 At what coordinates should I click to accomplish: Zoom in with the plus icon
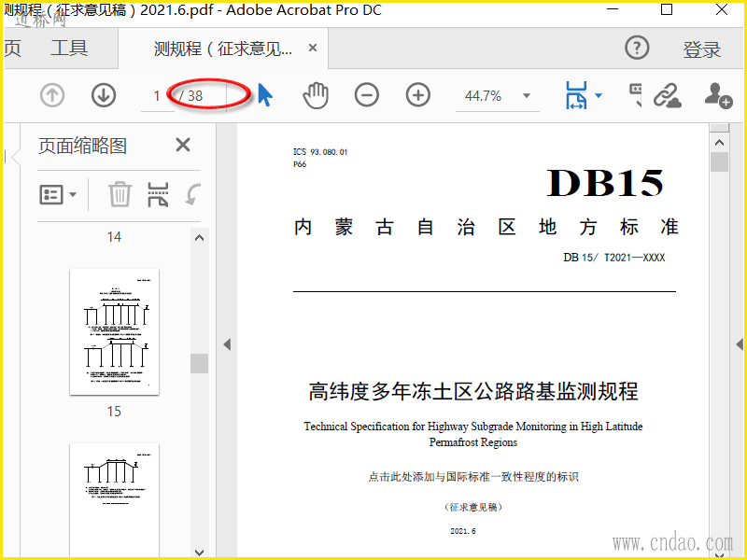point(417,95)
